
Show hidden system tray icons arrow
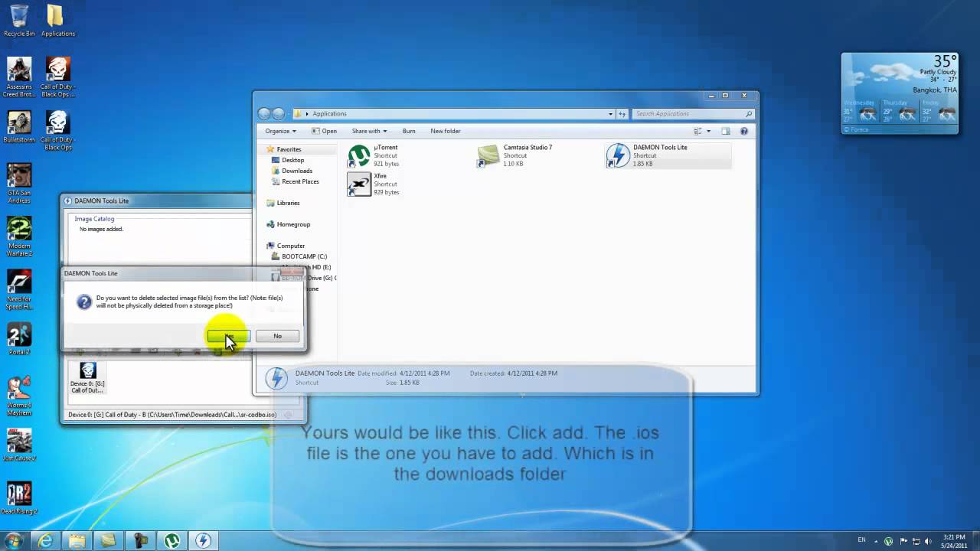[x=877, y=540]
